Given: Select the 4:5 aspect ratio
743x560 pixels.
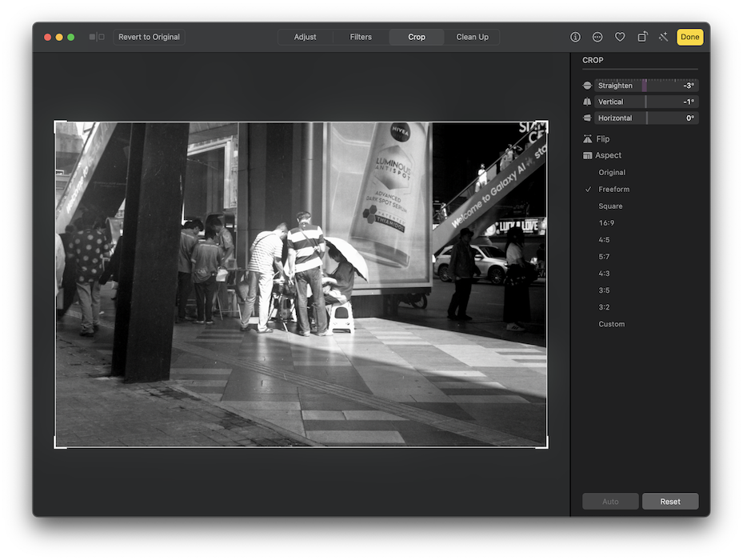Looking at the screenshot, I should coord(604,239).
